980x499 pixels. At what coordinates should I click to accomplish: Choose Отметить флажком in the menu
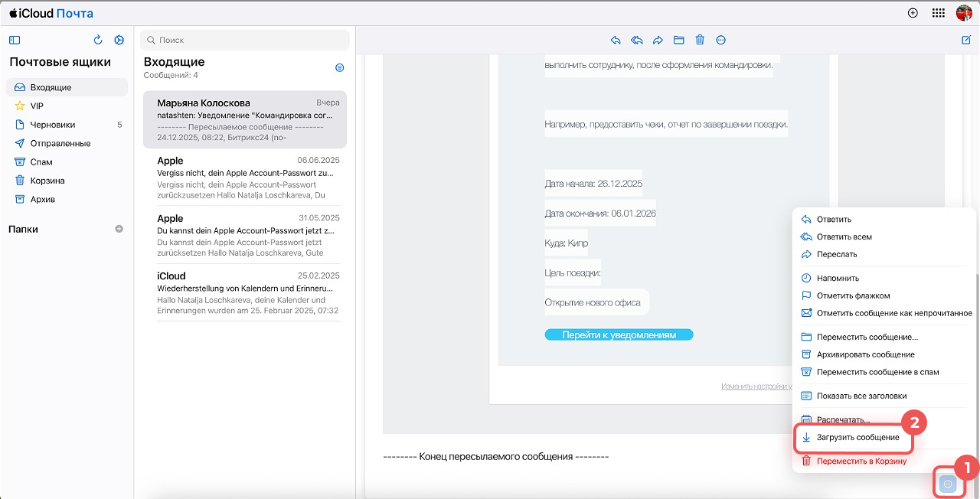pyautogui.click(x=853, y=295)
